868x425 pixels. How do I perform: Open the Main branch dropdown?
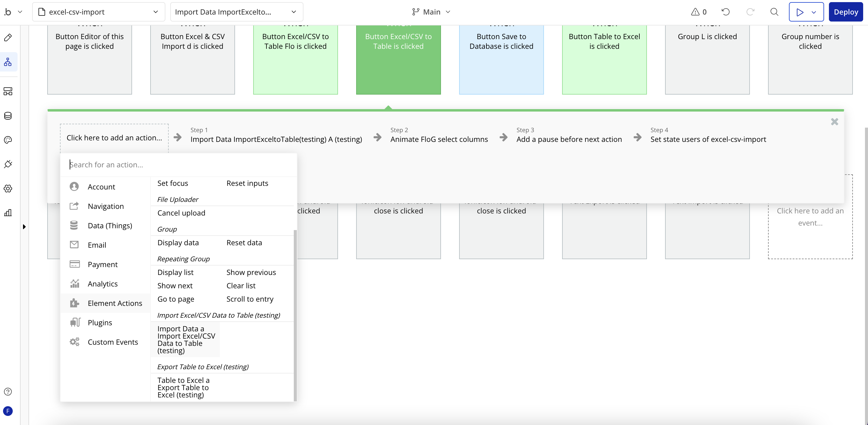click(431, 12)
